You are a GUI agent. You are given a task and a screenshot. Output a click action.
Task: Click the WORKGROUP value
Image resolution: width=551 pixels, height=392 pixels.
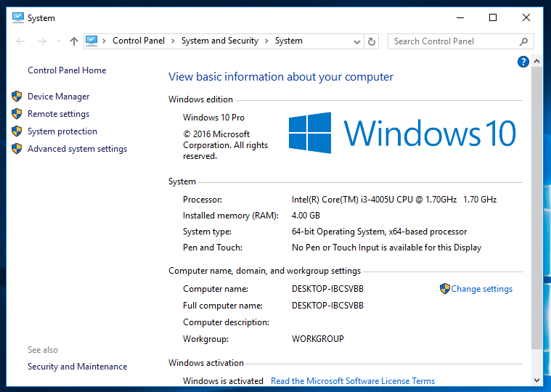(318, 339)
